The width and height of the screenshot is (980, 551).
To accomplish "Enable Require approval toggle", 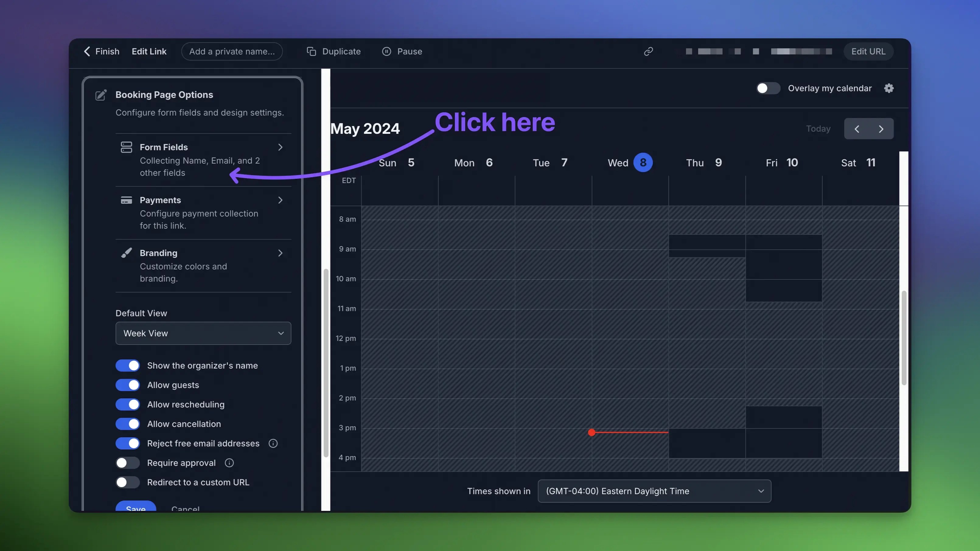I will click(x=128, y=463).
